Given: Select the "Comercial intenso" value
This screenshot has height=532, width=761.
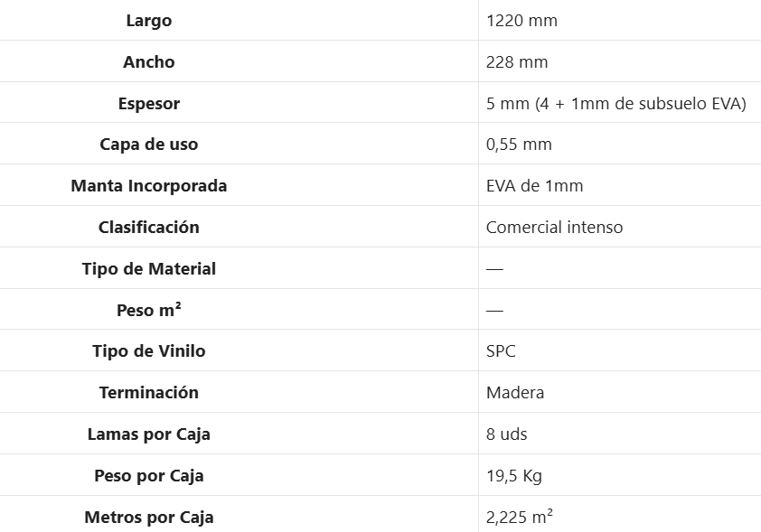Looking at the screenshot, I should pos(554,228).
